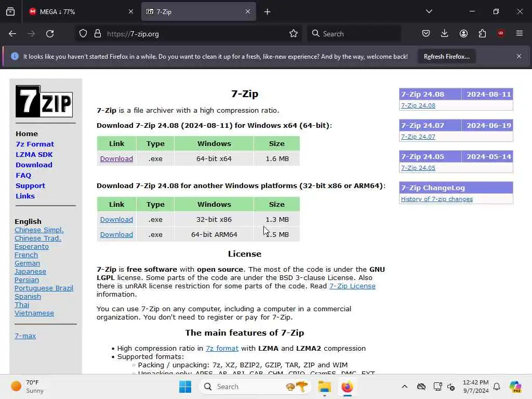Click the muted volume tray icon
Viewport: 532px width, 399px height.
pyautogui.click(x=451, y=387)
